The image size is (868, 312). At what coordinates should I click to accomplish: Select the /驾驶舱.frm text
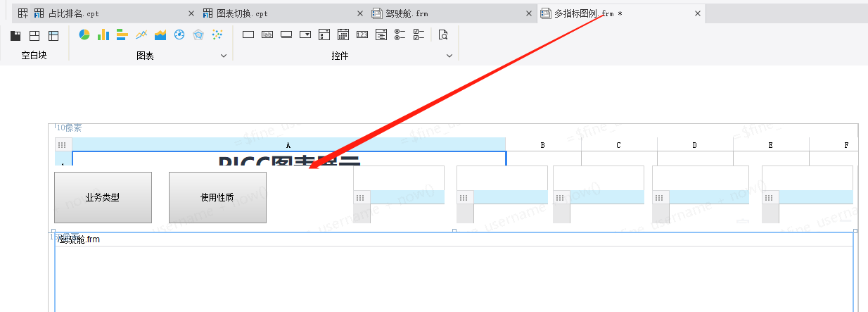tap(79, 239)
